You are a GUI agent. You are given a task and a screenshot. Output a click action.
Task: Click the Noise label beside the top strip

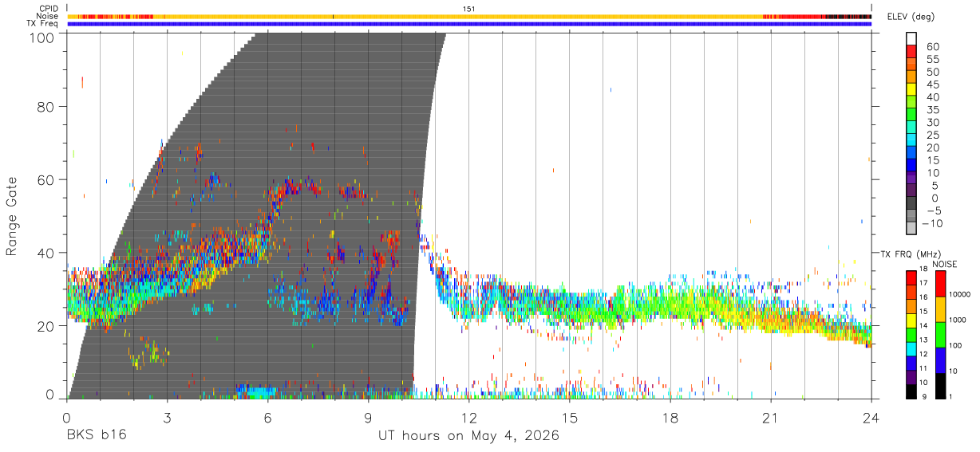coord(47,16)
